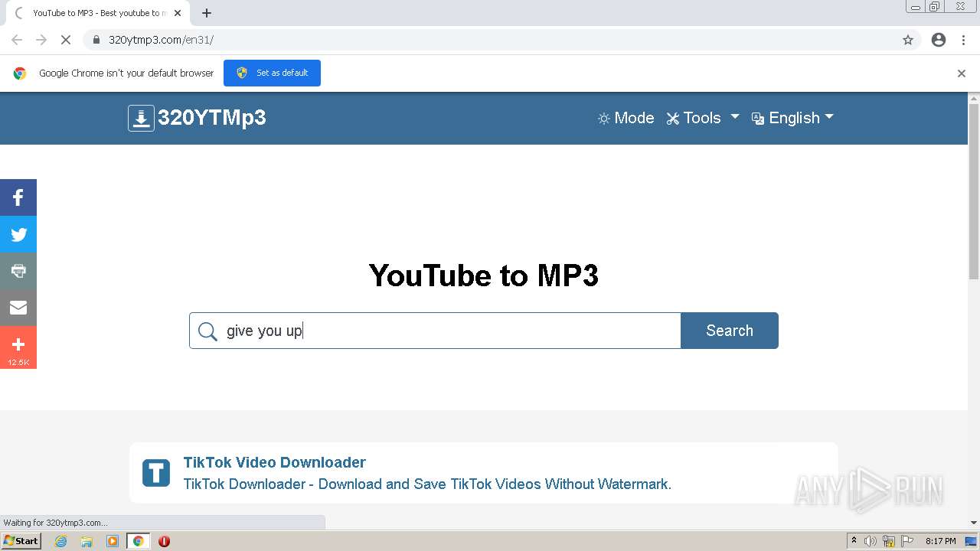The height and width of the screenshot is (551, 980).
Task: Open Internet Explorer from taskbar
Action: 60,541
